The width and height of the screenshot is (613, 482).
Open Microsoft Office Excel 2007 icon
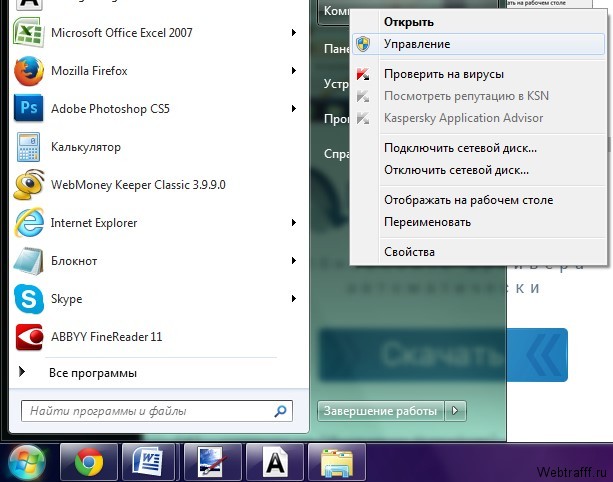pyautogui.click(x=29, y=33)
